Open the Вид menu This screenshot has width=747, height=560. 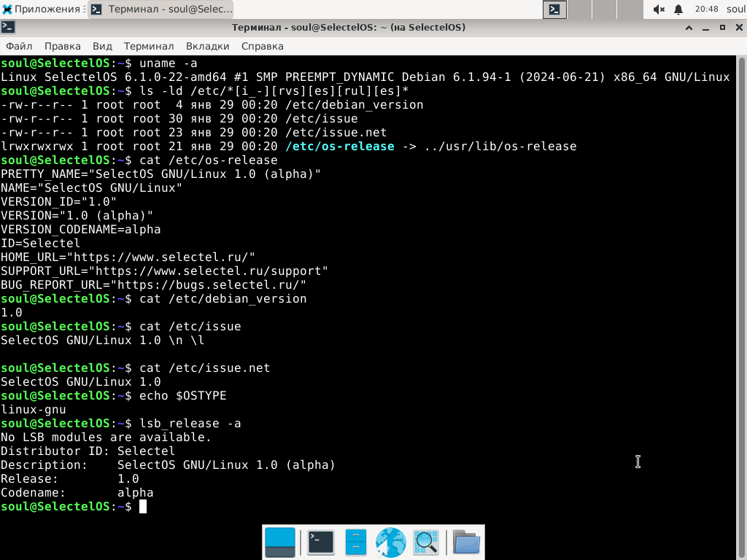click(102, 46)
